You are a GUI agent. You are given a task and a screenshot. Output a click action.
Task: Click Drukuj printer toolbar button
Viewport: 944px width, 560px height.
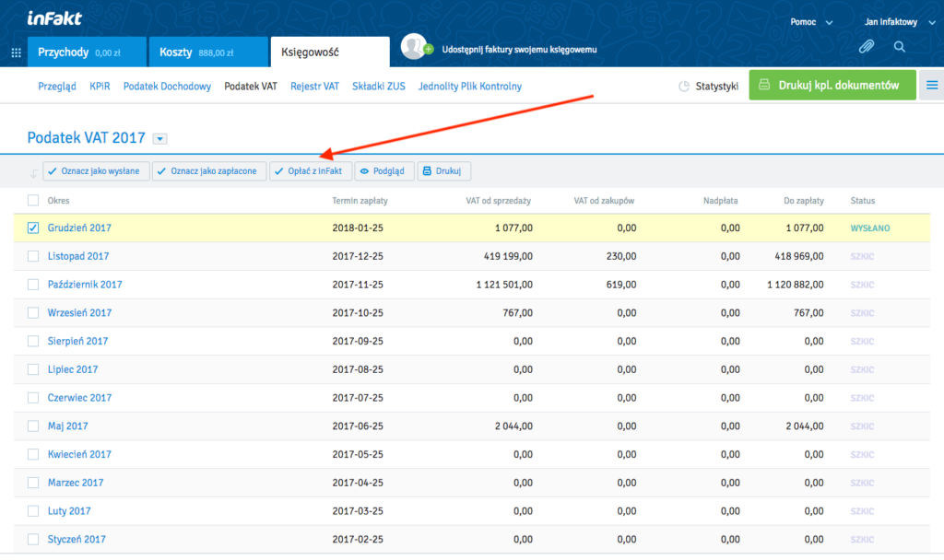coord(444,171)
